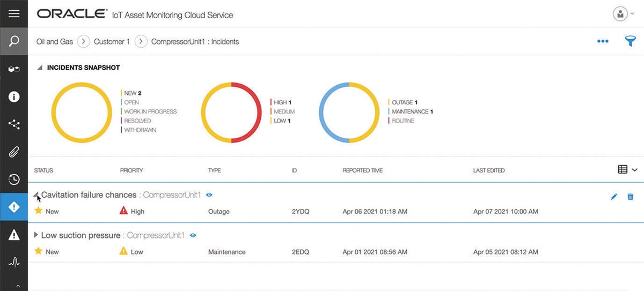This screenshot has height=291, width=644.
Task: Click the OUTAGE 1 type legend entry
Action: tap(403, 102)
